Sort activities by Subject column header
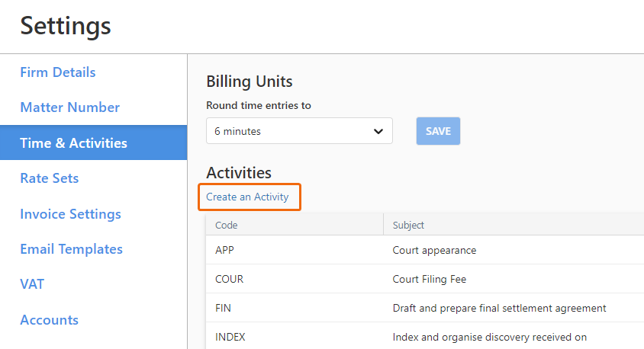 408,225
